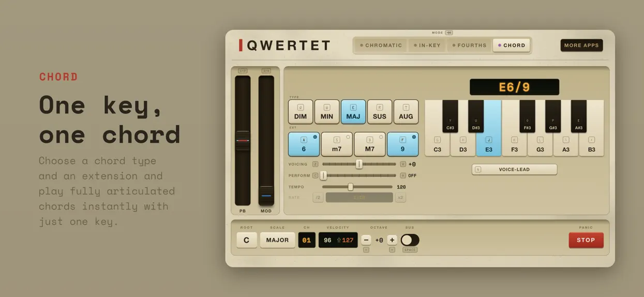Screen dimensions: 644x297
Task: Click the tempo value 120
Action: click(x=401, y=187)
